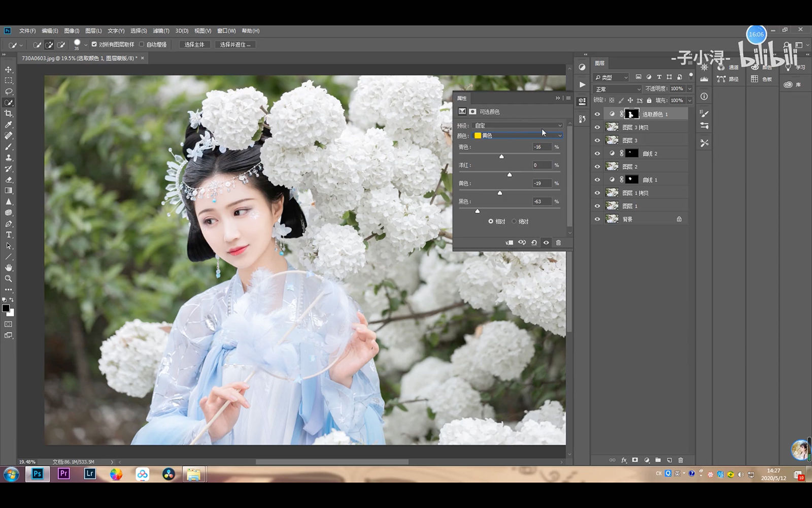Open the brush picker dropdown arrow
Screen dimensions: 812x508
tap(85, 45)
